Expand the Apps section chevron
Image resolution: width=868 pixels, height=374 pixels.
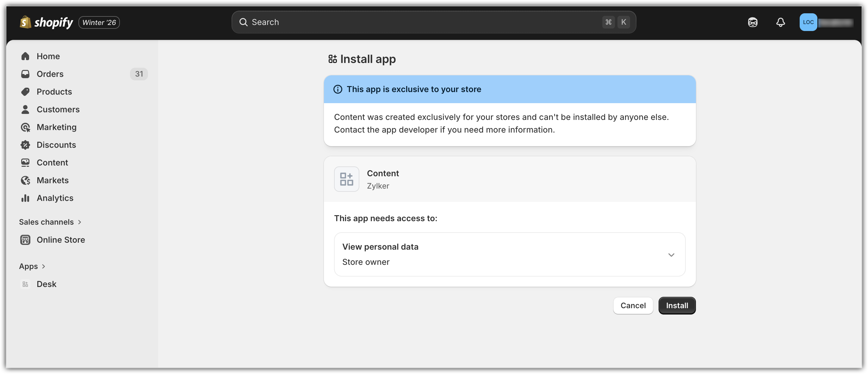[x=43, y=266]
